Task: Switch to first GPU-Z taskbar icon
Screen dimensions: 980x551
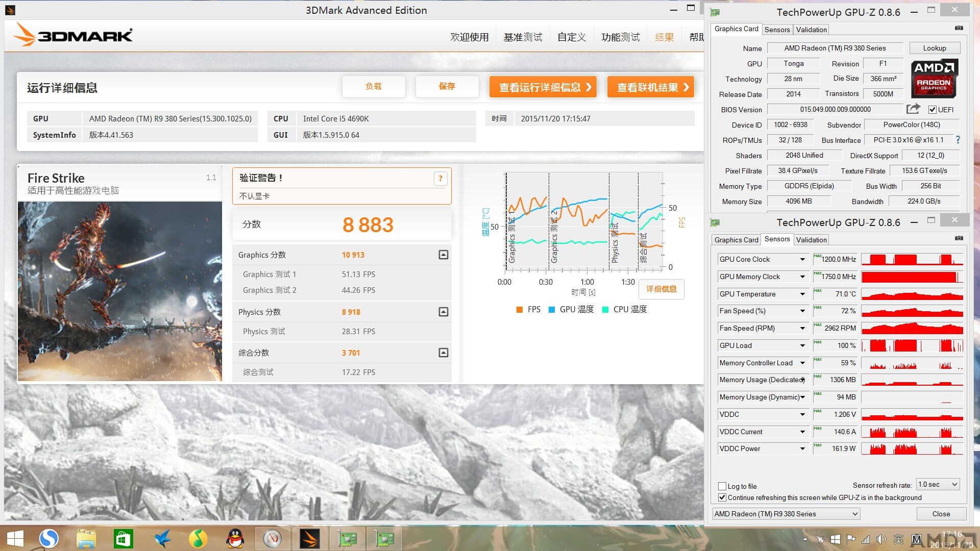Action: tap(348, 539)
